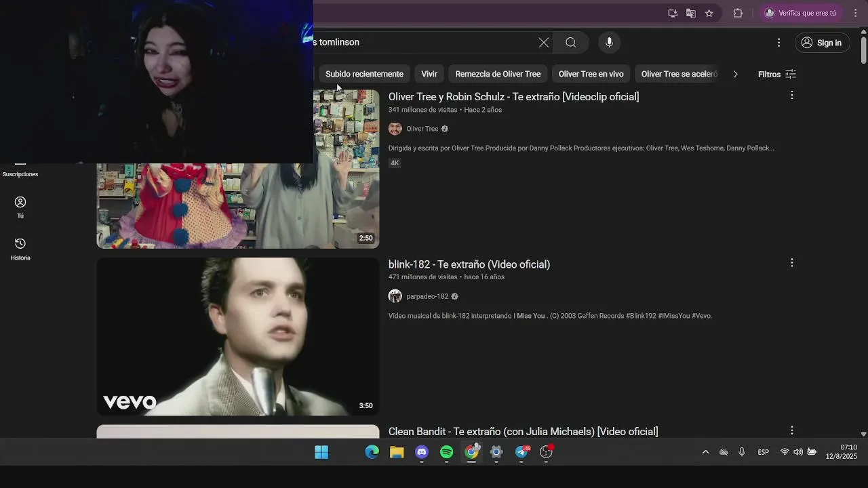Screen dimensions: 868x488
Task: Go to the parpadeo-182 channel name link
Action: coord(427,296)
